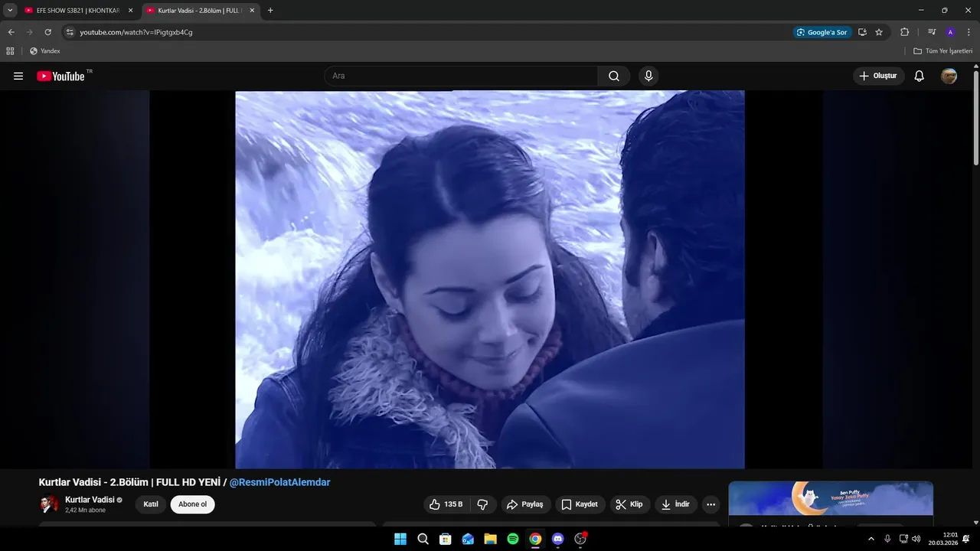Open the media controls icon in Chrome
The width and height of the screenshot is (980, 551).
click(932, 32)
